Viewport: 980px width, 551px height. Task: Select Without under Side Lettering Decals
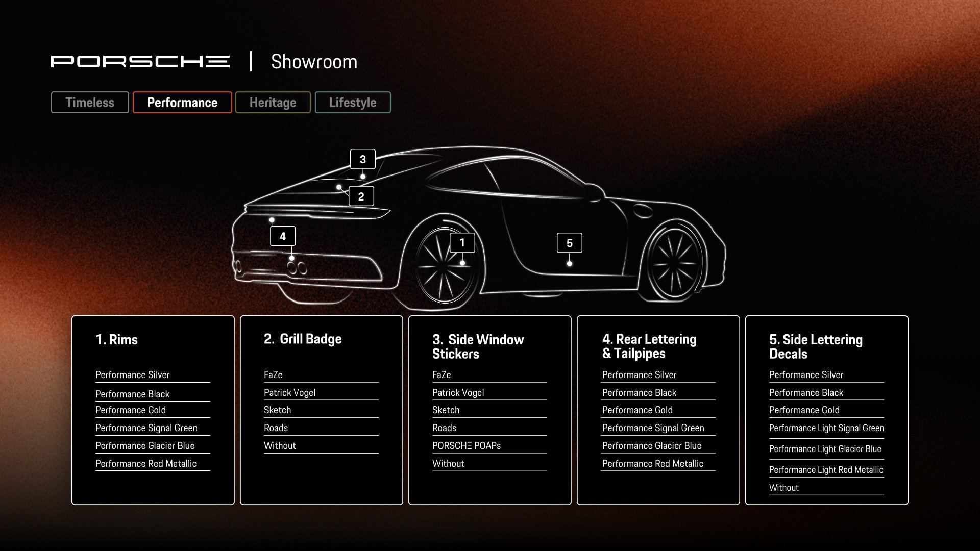[x=784, y=488]
